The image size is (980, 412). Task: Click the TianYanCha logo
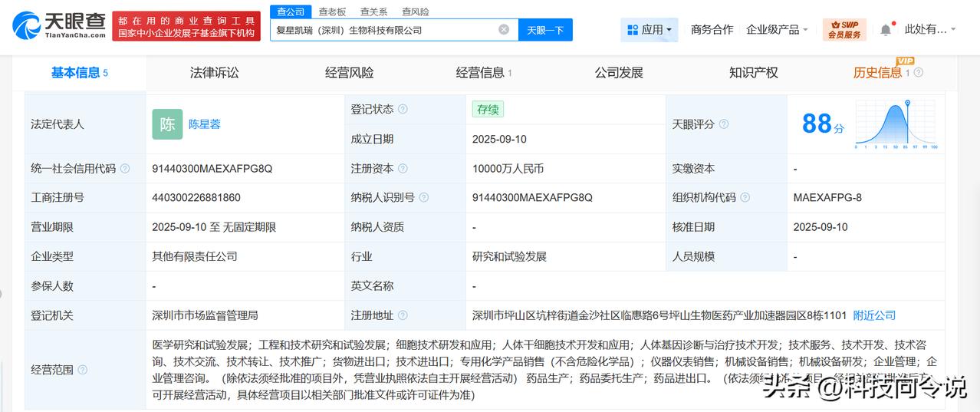point(59,25)
